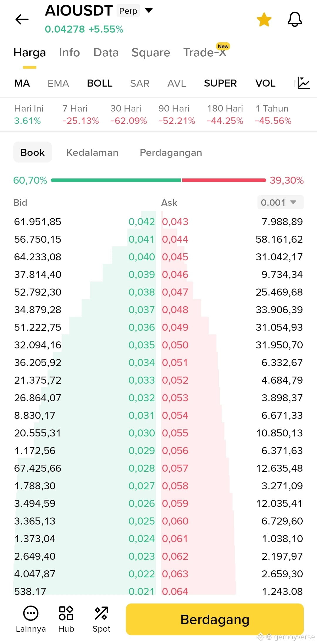This screenshot has width=317, height=644.
Task: Show the Kedalaman depth view
Action: pos(92,153)
